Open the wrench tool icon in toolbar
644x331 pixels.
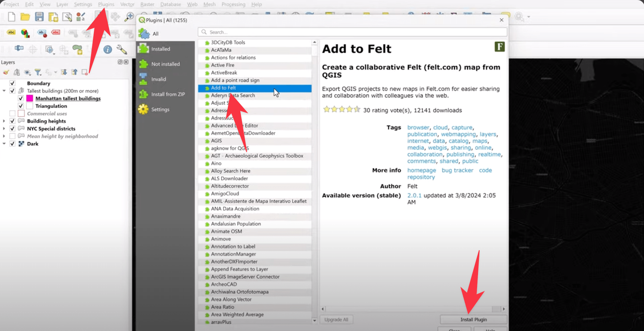click(122, 49)
